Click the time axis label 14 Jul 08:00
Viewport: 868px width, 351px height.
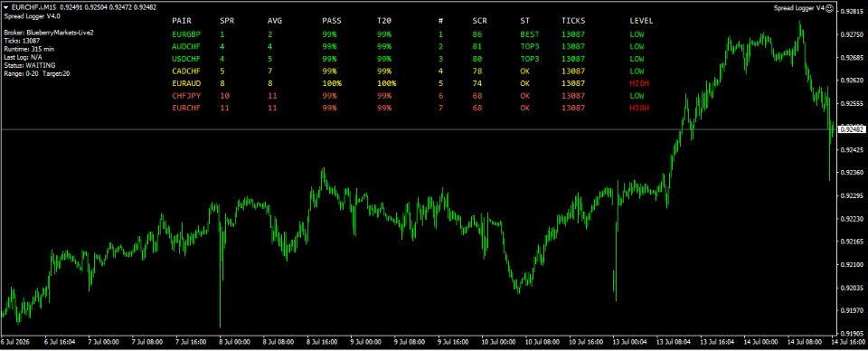click(x=805, y=342)
